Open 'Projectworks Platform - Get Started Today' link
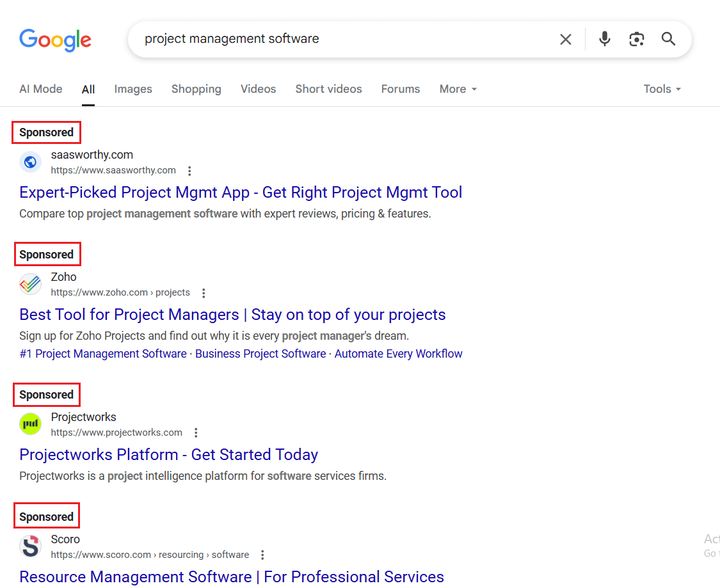 [168, 454]
